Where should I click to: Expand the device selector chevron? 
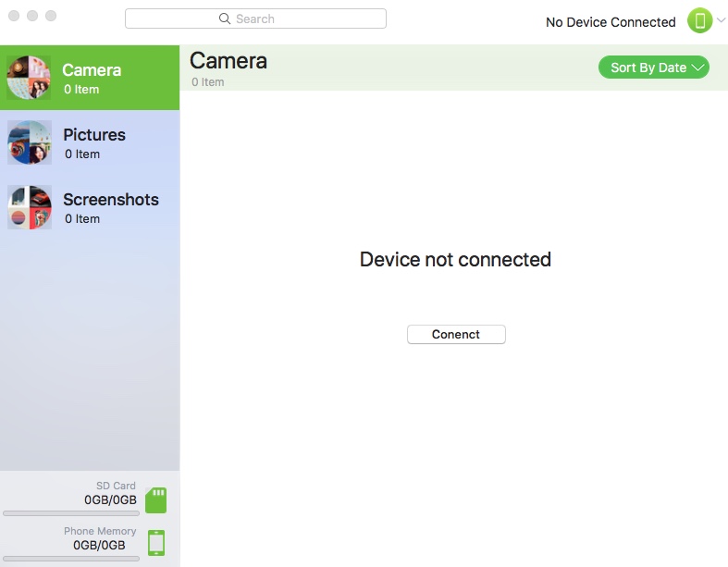pyautogui.click(x=721, y=20)
